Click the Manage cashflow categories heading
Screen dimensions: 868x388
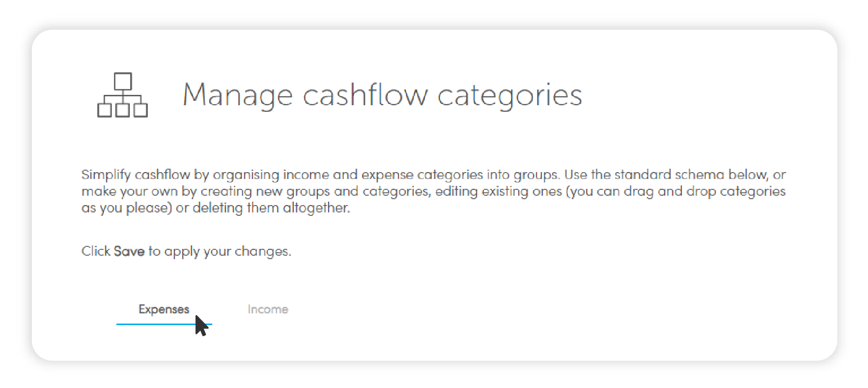tap(382, 95)
